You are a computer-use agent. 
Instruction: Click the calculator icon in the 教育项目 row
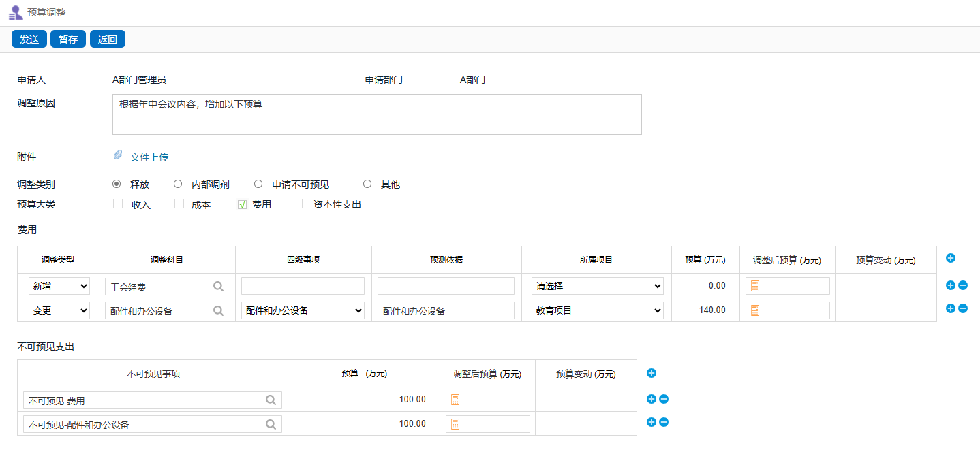pos(755,310)
